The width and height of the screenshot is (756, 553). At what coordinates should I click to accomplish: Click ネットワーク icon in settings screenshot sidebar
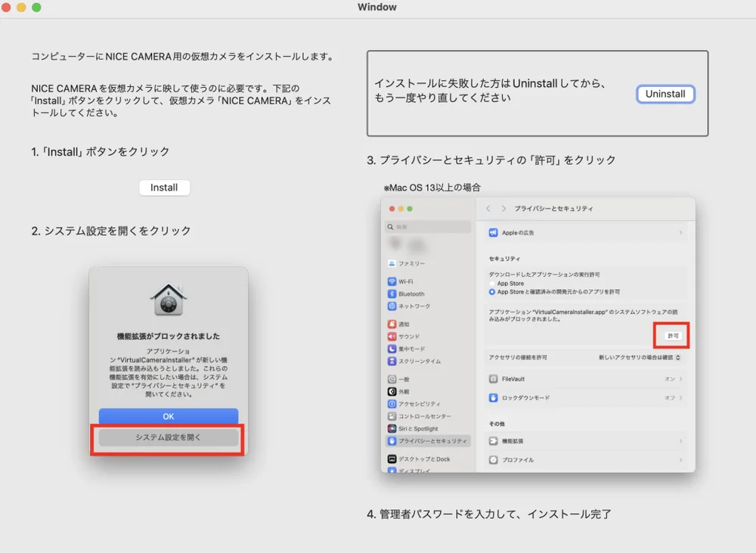pyautogui.click(x=392, y=306)
